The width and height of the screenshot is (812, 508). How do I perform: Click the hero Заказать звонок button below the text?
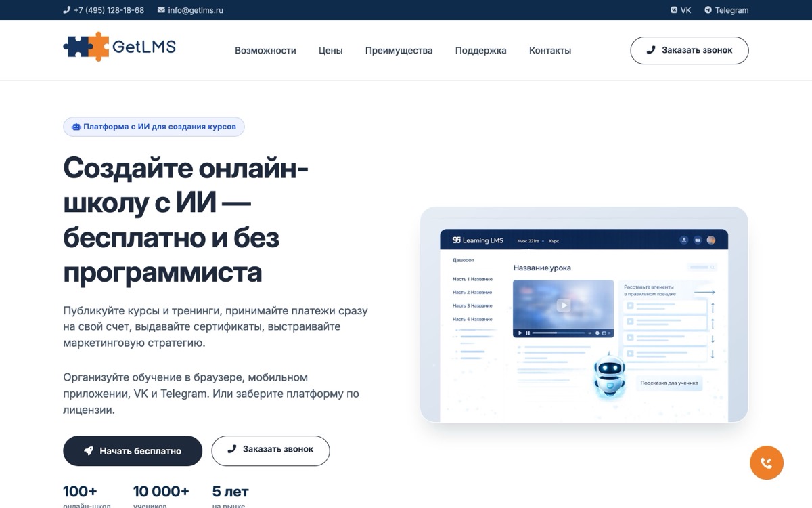(271, 450)
